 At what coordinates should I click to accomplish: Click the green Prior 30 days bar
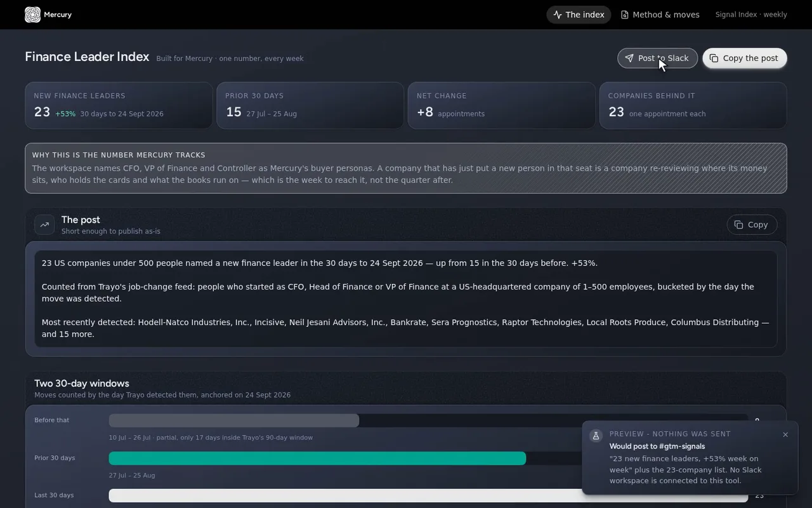tap(317, 458)
